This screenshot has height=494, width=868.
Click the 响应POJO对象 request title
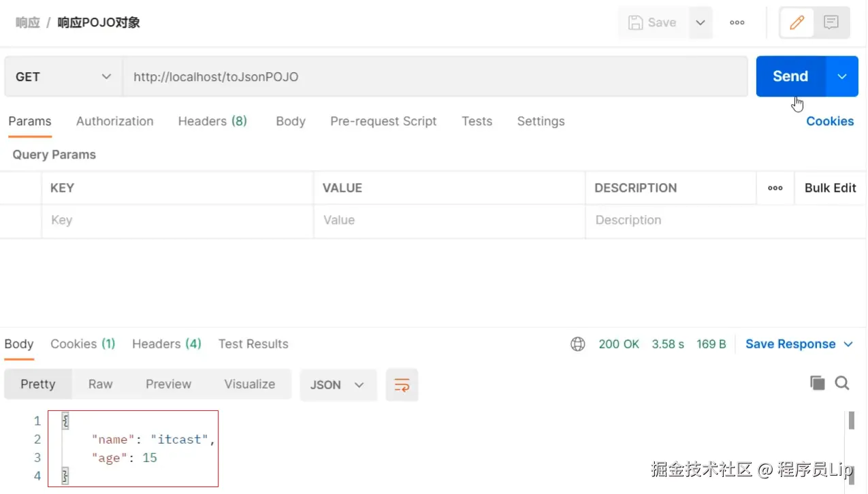[99, 22]
